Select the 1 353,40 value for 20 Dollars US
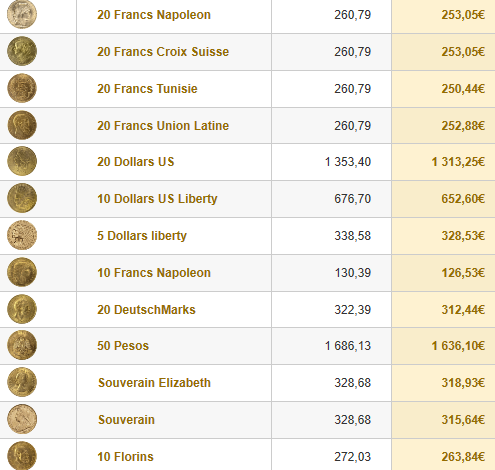495x470 pixels. point(348,162)
